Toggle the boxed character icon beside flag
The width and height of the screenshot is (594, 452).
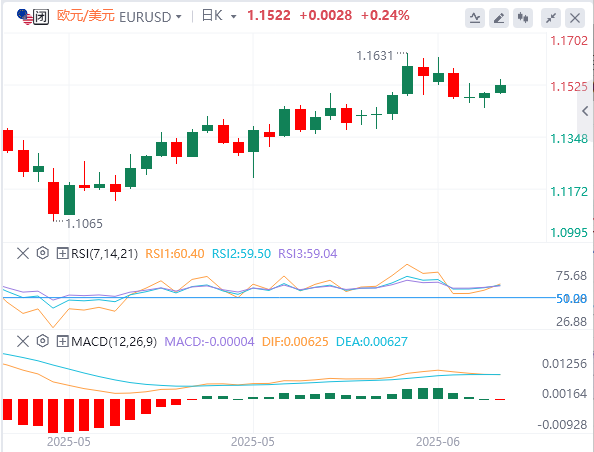coord(41,17)
